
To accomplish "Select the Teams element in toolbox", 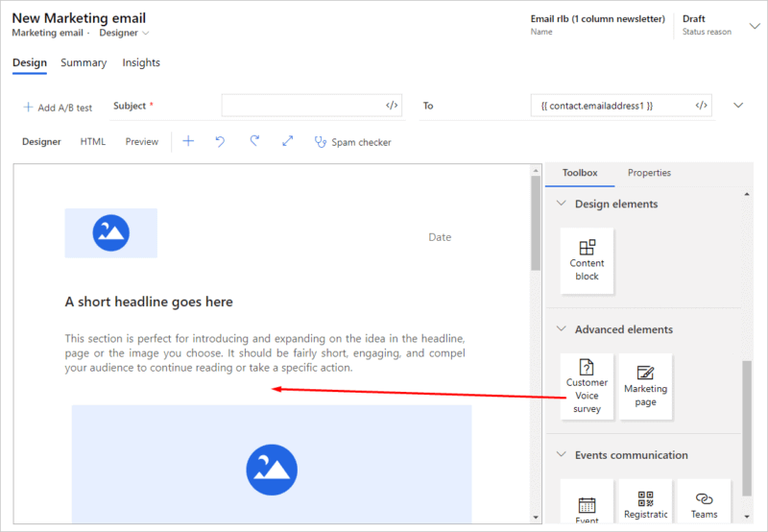I will coord(704,503).
